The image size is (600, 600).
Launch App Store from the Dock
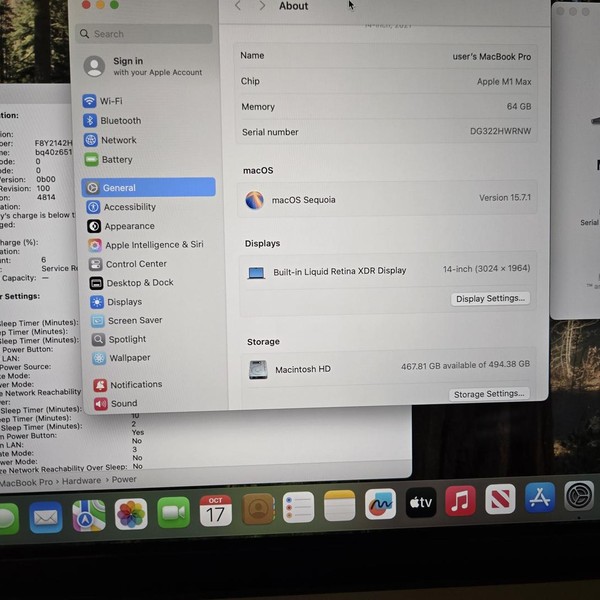(x=540, y=497)
